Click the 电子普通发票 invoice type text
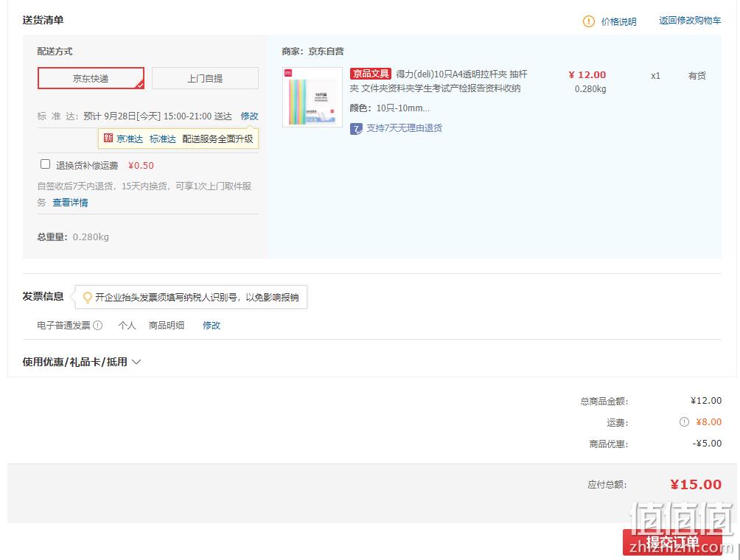This screenshot has width=740, height=560. click(63, 325)
